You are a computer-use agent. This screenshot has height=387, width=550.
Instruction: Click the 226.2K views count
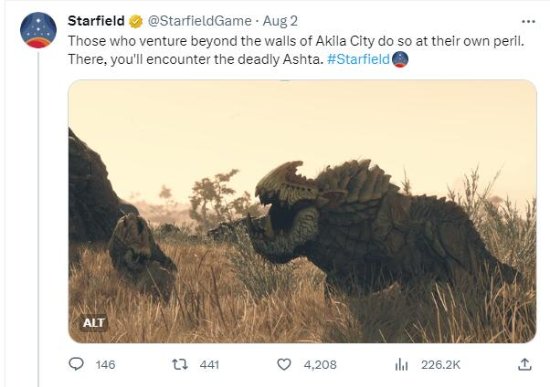441,365
